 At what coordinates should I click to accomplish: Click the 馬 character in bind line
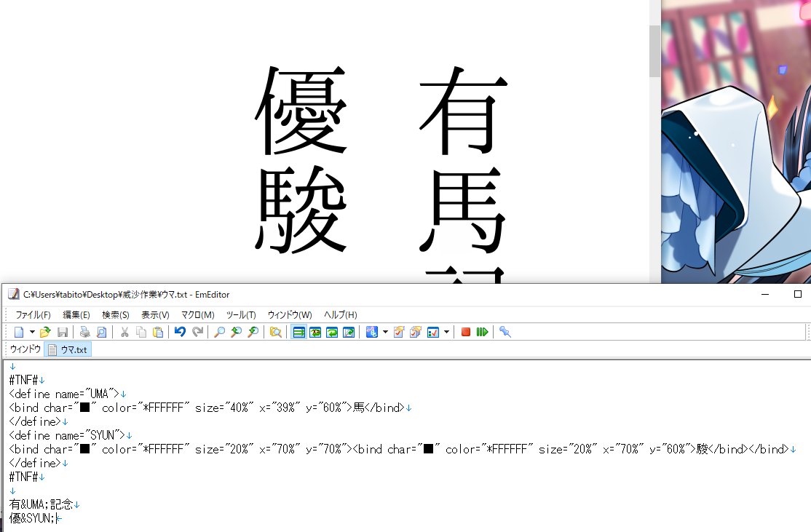[358, 408]
